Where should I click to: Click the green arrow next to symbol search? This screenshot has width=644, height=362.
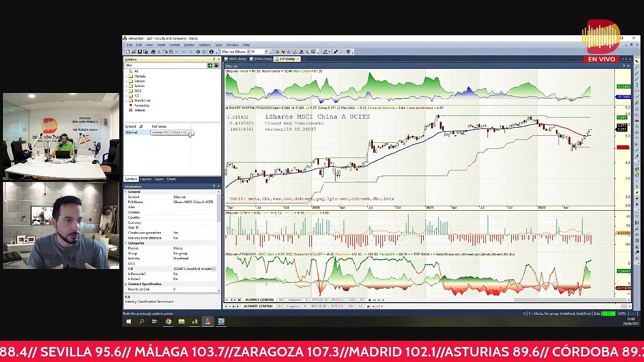click(210, 65)
